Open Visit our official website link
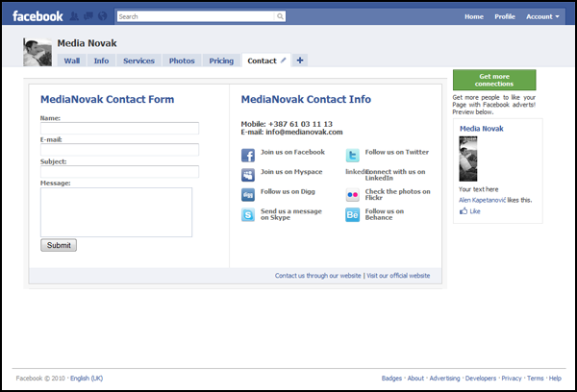Image resolution: width=577 pixels, height=392 pixels. (x=398, y=276)
